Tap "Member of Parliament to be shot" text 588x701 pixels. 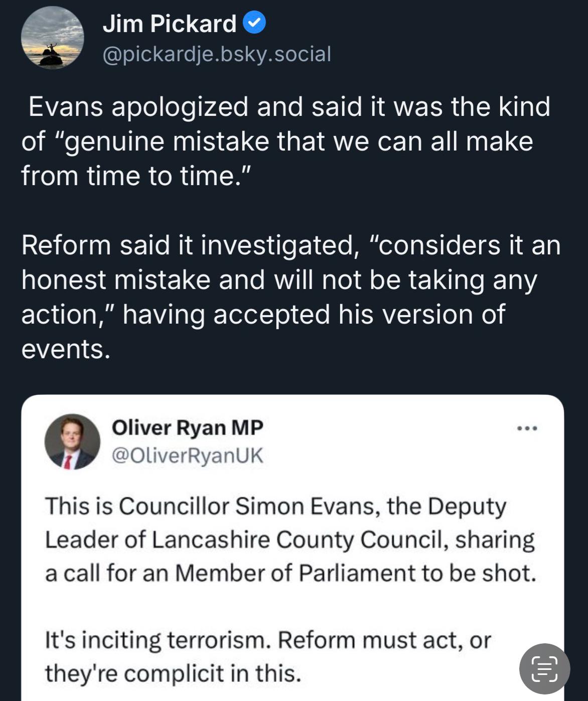tap(355, 573)
